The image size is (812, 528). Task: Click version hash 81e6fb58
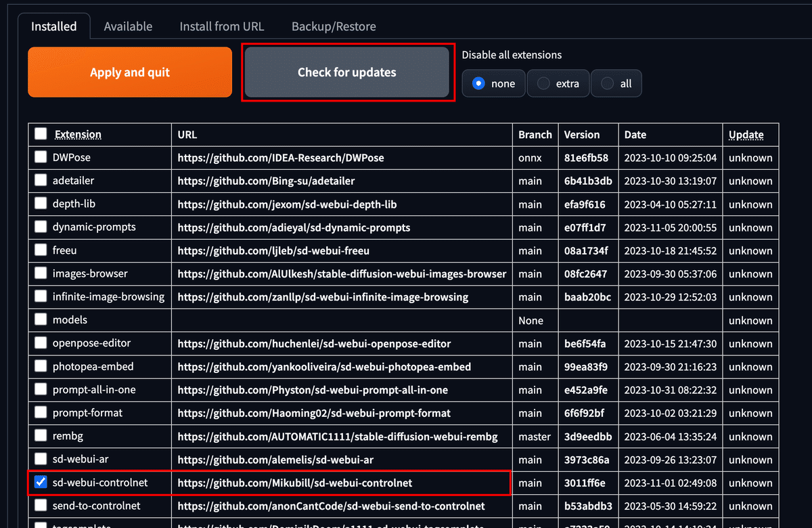coord(586,158)
